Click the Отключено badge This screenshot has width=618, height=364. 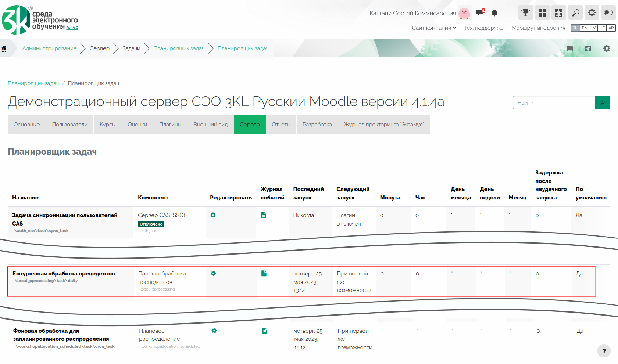coord(151,224)
